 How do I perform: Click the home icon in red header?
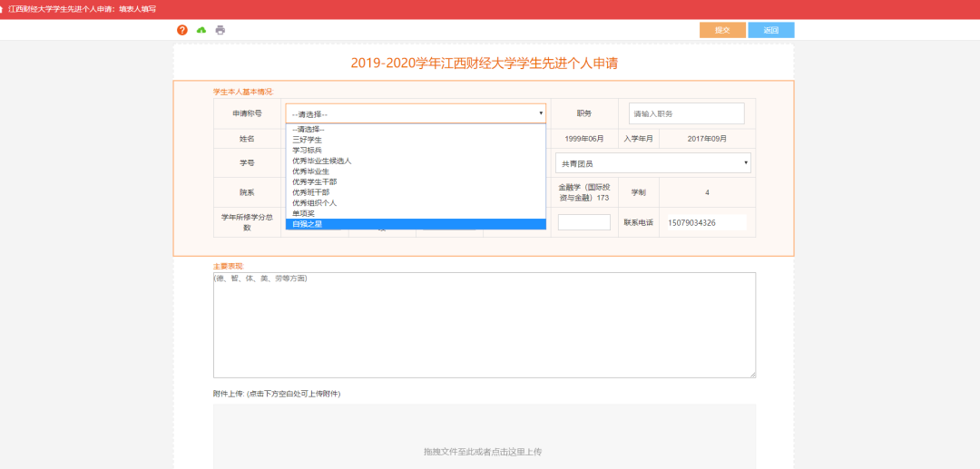coord(3,9)
